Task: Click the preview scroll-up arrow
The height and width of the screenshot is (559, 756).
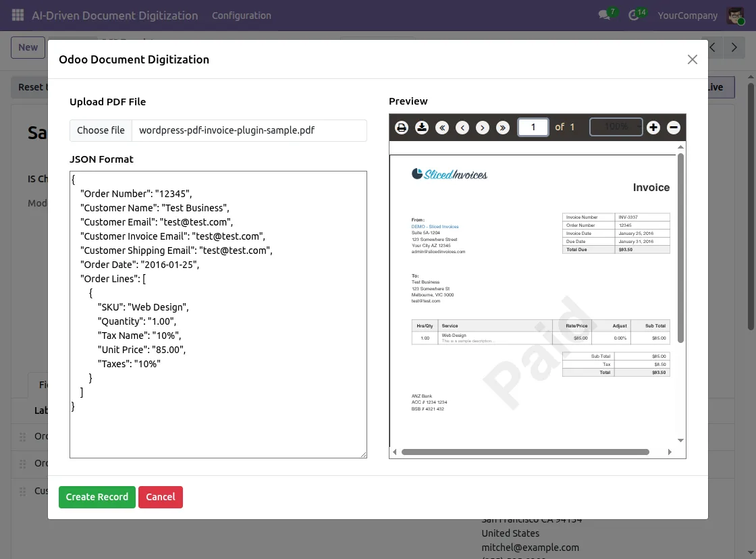Action: point(681,147)
